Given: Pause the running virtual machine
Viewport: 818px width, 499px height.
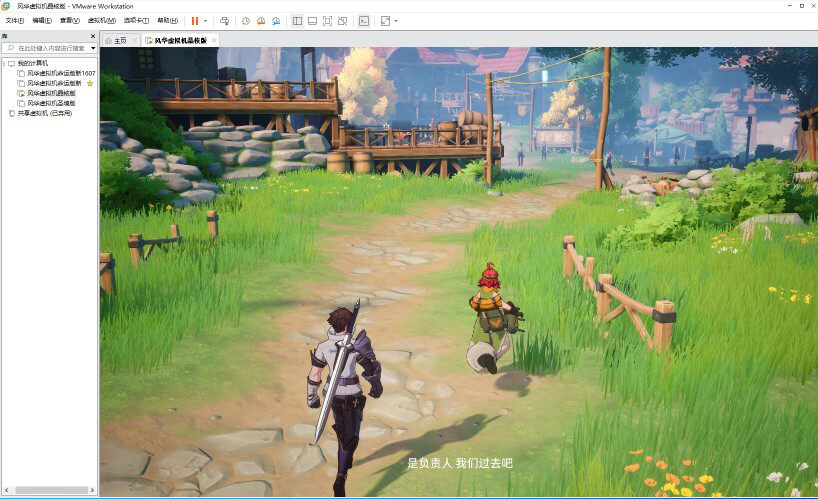Looking at the screenshot, I should [x=195, y=21].
